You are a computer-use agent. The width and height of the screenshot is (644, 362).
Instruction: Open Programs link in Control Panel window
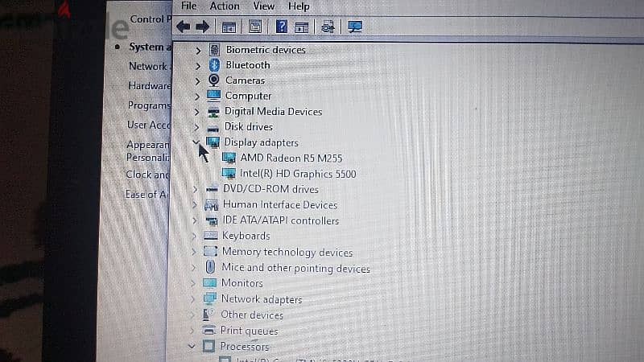(x=149, y=105)
